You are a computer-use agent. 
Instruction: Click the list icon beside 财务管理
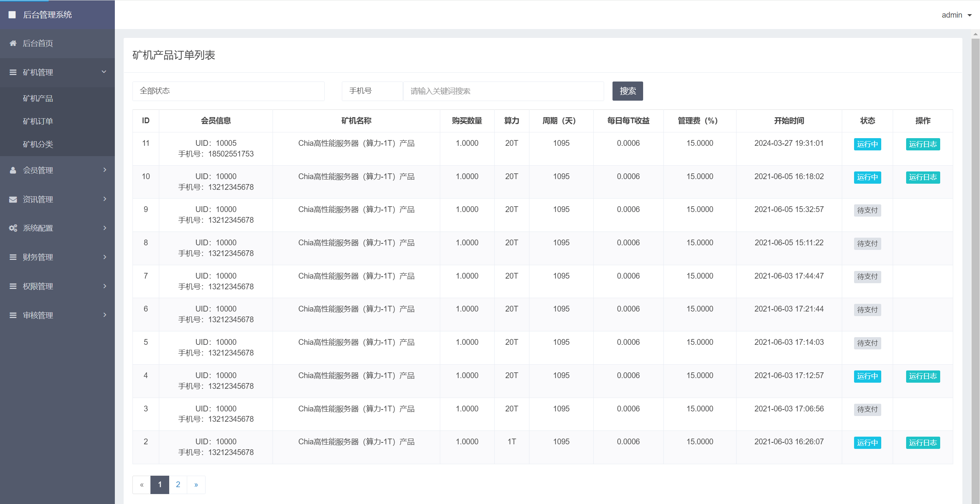[x=13, y=257]
